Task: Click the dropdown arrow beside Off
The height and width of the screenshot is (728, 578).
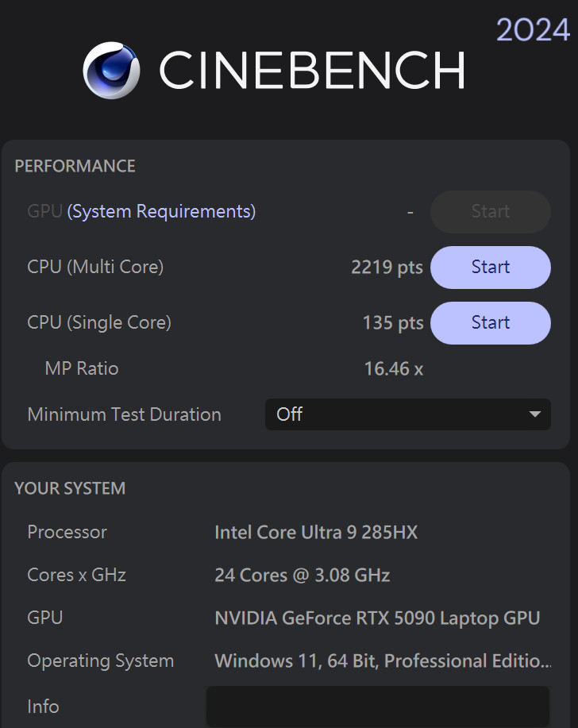Action: point(535,414)
